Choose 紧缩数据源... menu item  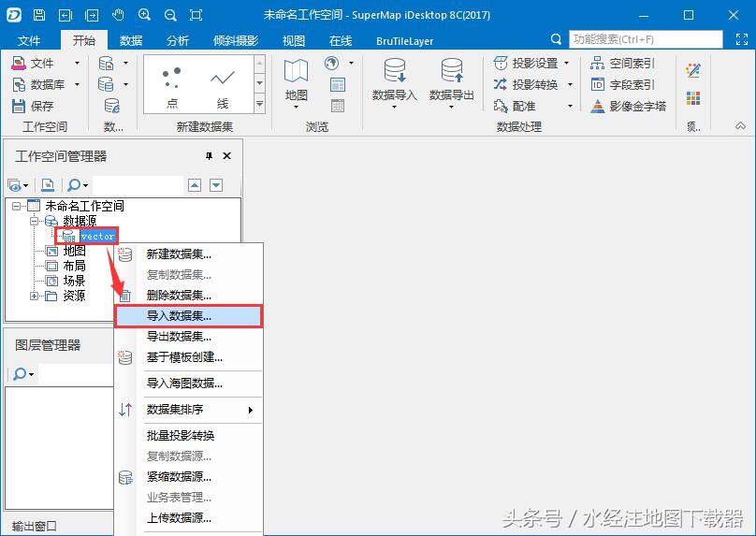tap(189, 477)
